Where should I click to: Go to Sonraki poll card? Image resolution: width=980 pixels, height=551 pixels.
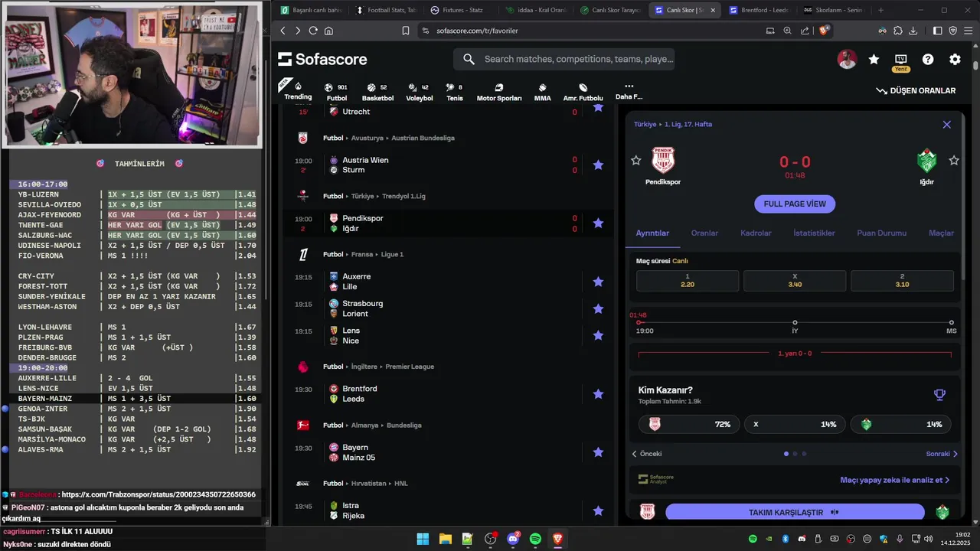tap(942, 454)
